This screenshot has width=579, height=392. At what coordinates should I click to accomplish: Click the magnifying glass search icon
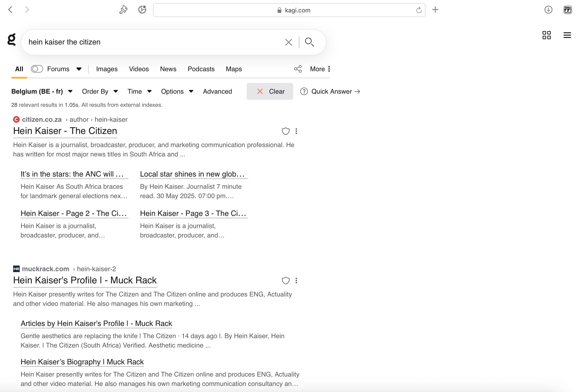pos(309,42)
